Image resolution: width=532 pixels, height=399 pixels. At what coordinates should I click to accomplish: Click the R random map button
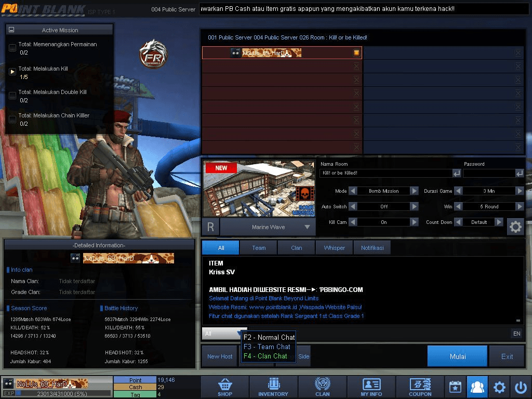[x=211, y=227]
